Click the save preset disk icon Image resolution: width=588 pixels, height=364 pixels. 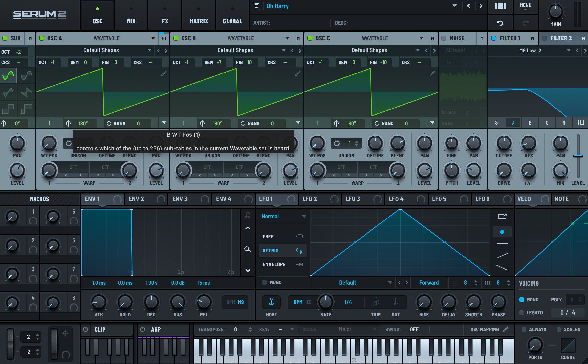click(x=257, y=6)
